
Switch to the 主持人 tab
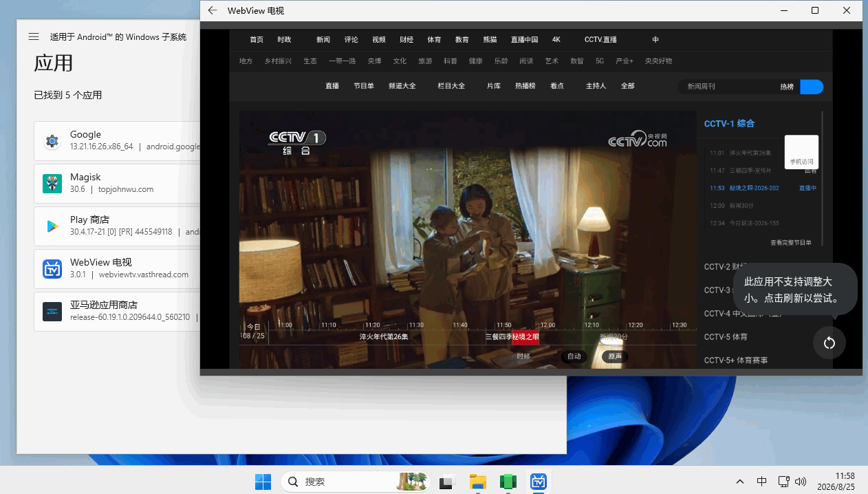(596, 86)
